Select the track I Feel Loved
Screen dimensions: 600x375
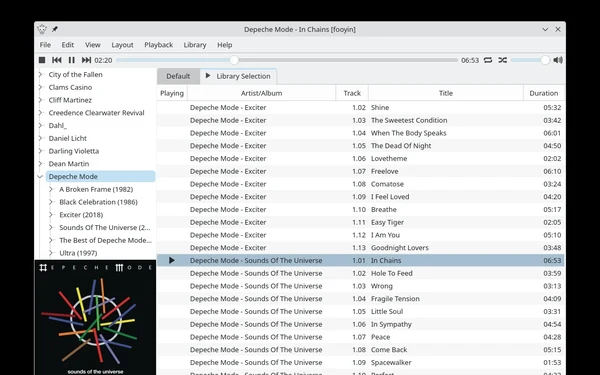360,197
